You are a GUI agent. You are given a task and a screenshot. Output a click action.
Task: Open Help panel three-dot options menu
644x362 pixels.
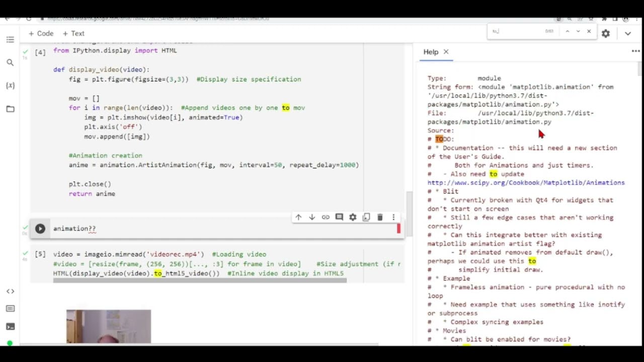(x=635, y=51)
